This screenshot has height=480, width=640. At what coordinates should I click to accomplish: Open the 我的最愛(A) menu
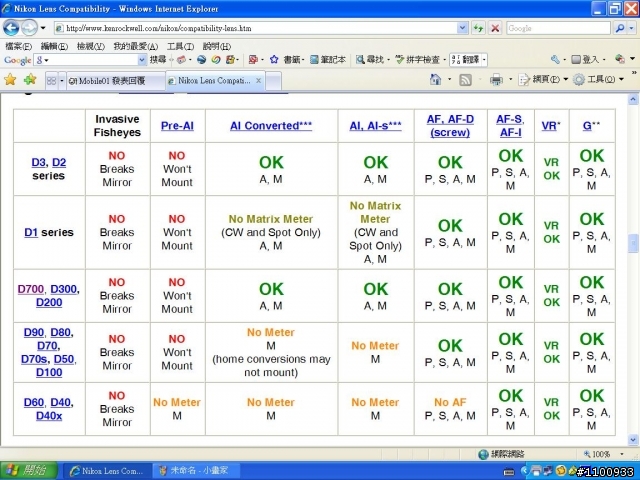(136, 46)
